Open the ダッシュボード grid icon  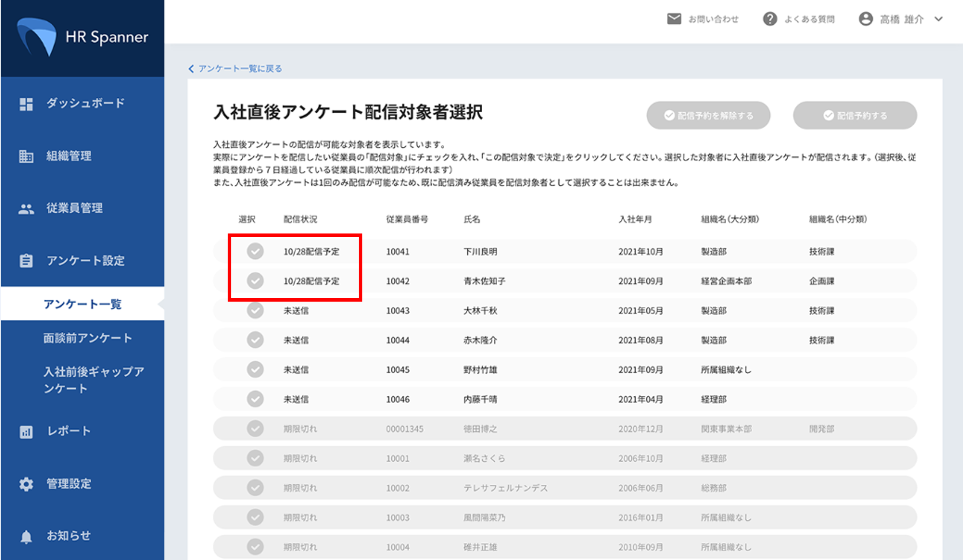tap(26, 104)
